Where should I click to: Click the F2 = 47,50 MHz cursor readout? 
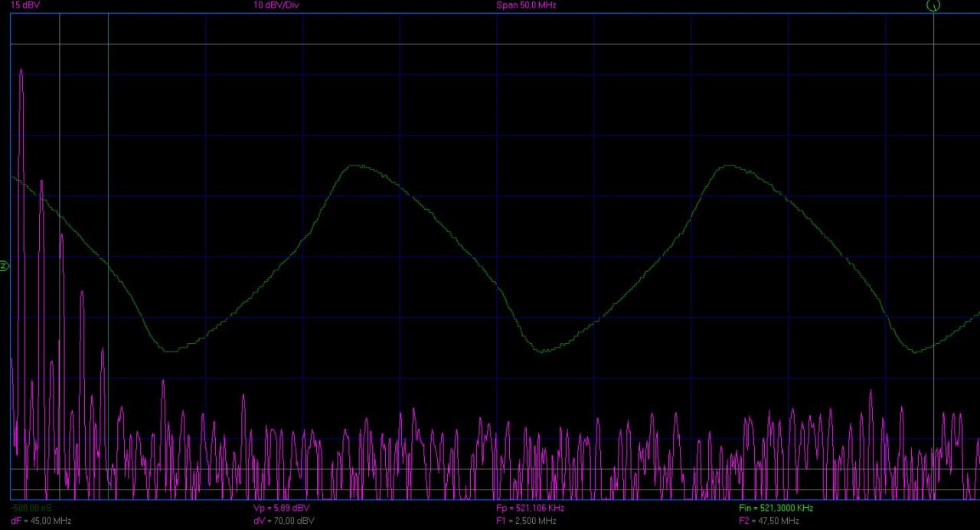click(x=769, y=521)
